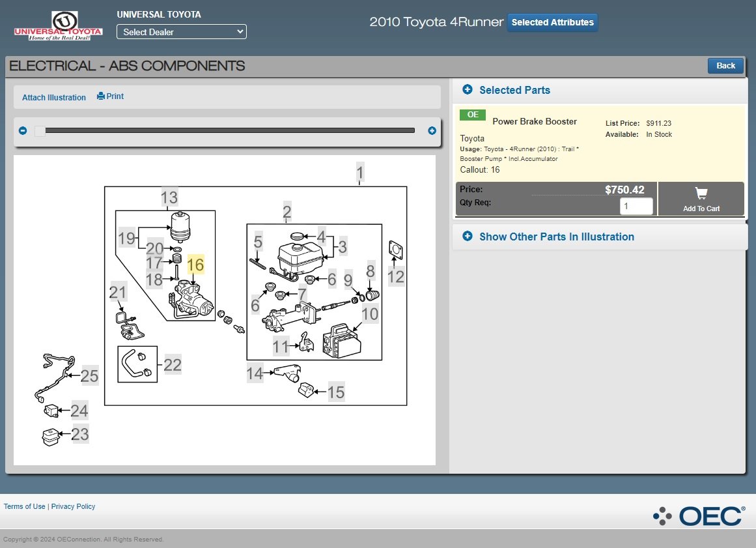Screen dimensions: 756x548
Task: Select the List Price $911.23 text
Action: click(x=638, y=124)
